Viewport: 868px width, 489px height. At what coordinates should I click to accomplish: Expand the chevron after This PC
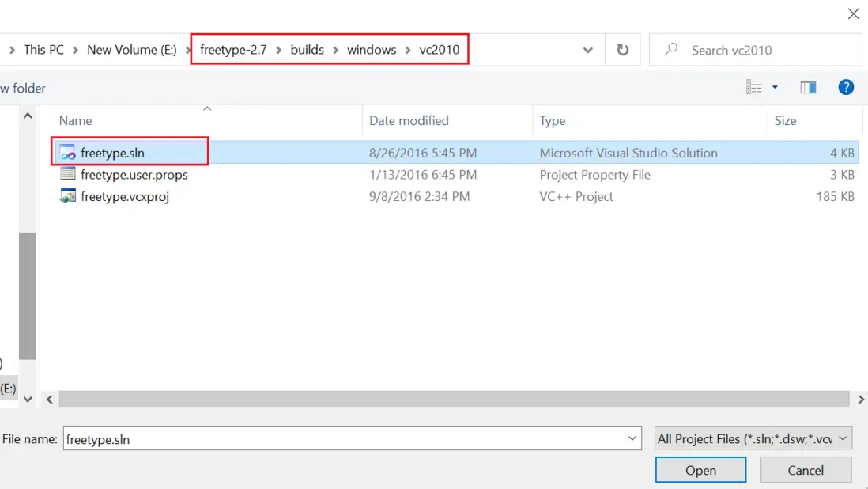coord(75,50)
